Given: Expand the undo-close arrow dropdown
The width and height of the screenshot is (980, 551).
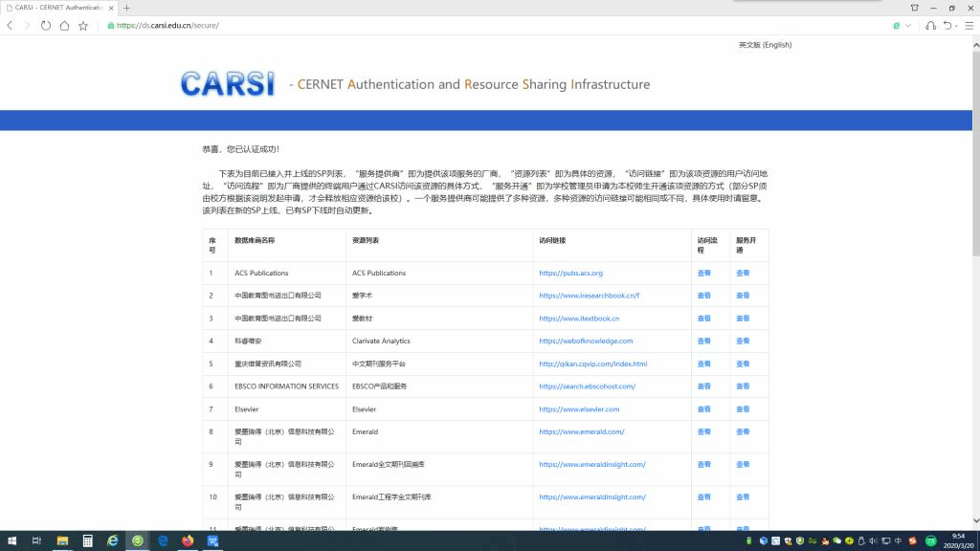Looking at the screenshot, I should (956, 26).
